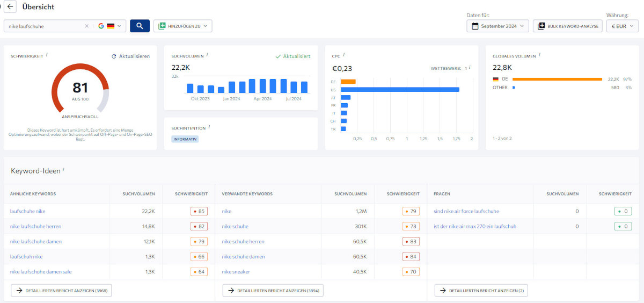644x303 pixels.
Task: Click the €0,23 CPC value
Action: (x=342, y=68)
